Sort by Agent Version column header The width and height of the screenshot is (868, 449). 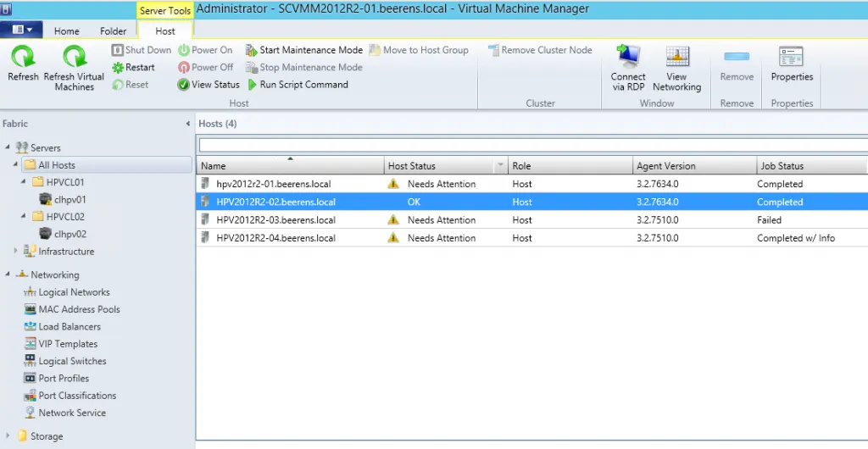(694, 165)
